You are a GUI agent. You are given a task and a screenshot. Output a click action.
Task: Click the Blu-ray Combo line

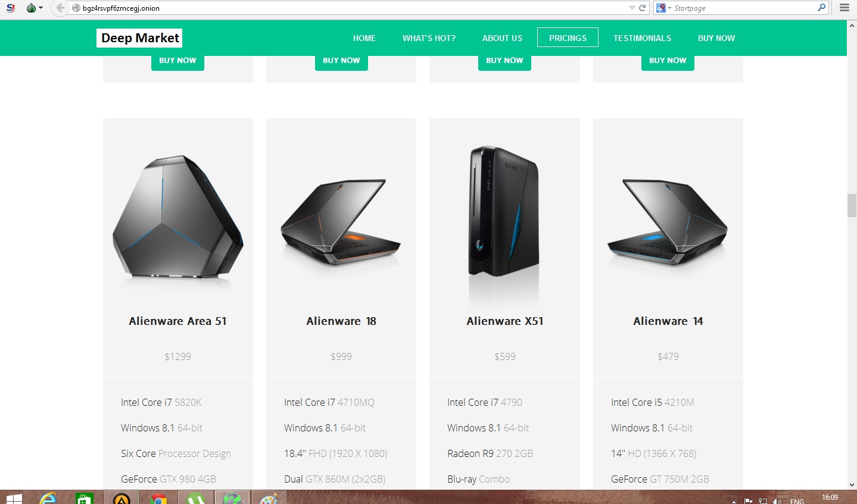click(478, 479)
